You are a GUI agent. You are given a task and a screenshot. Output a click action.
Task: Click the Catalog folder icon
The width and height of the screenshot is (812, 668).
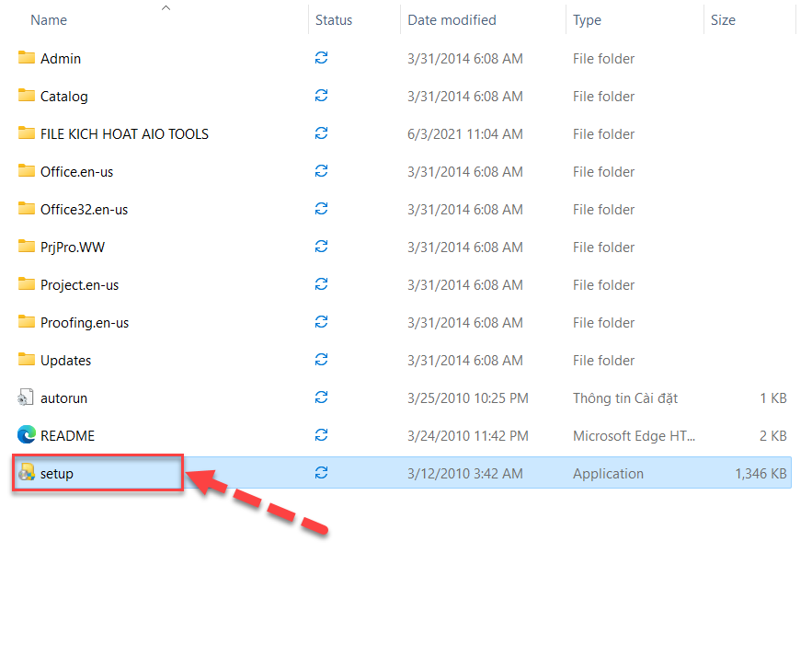(x=25, y=96)
